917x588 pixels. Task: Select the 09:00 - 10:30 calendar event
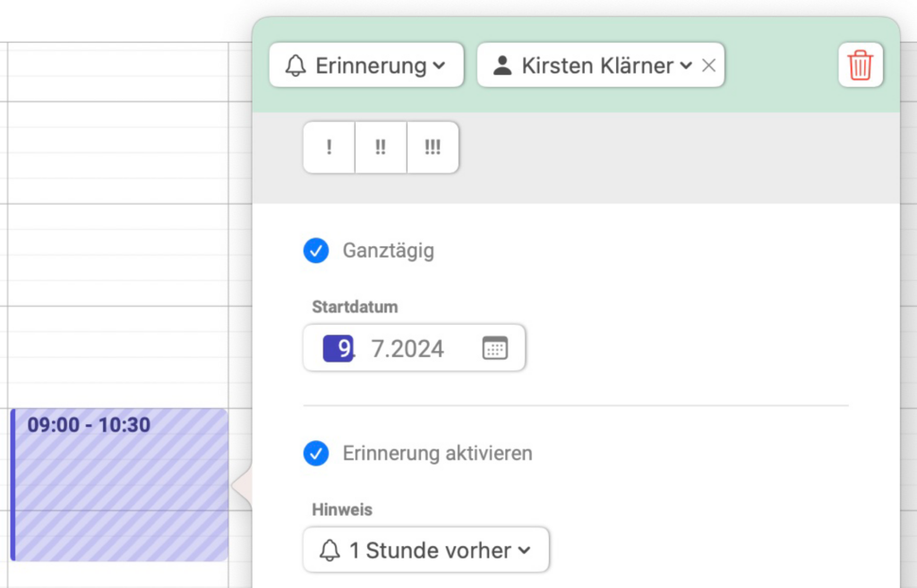[x=119, y=484]
